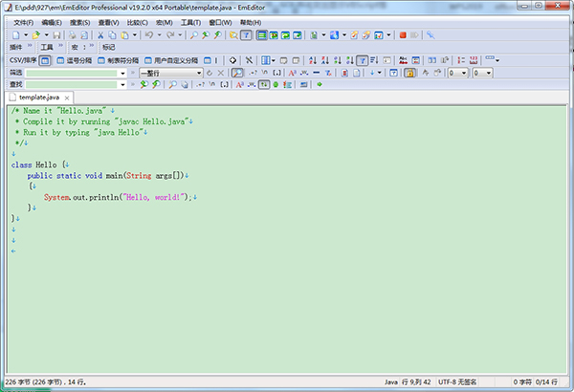
Task: Click the red record macro icon
Action: [403, 34]
